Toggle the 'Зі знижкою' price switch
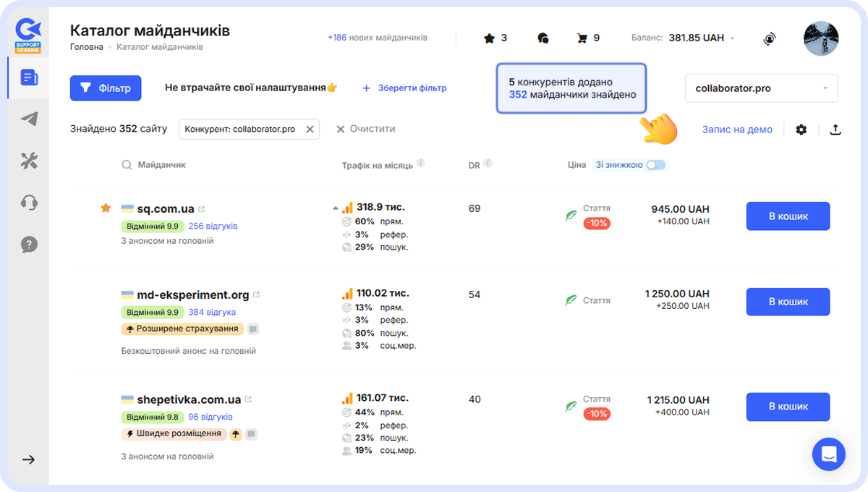 tap(655, 165)
